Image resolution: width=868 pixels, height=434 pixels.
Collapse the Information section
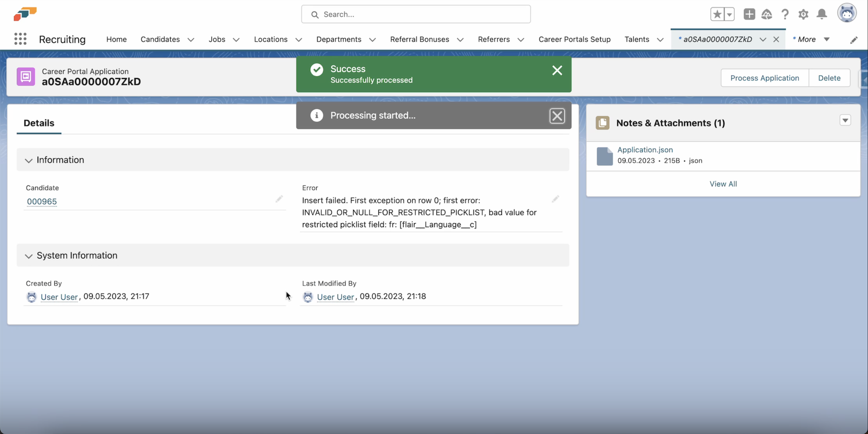point(29,160)
